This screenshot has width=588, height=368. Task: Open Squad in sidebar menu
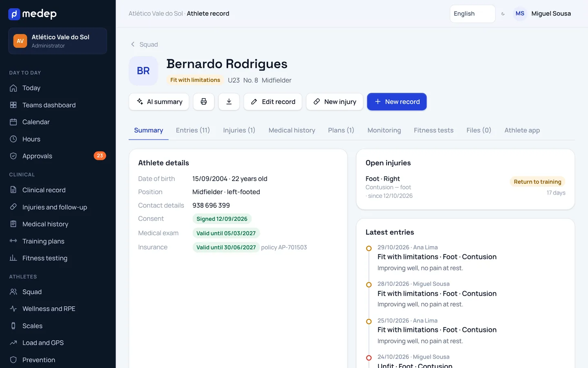tap(58, 292)
